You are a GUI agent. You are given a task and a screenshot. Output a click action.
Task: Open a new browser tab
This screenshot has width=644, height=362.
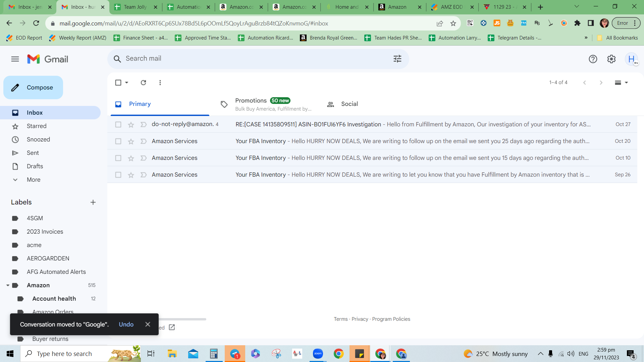click(540, 7)
